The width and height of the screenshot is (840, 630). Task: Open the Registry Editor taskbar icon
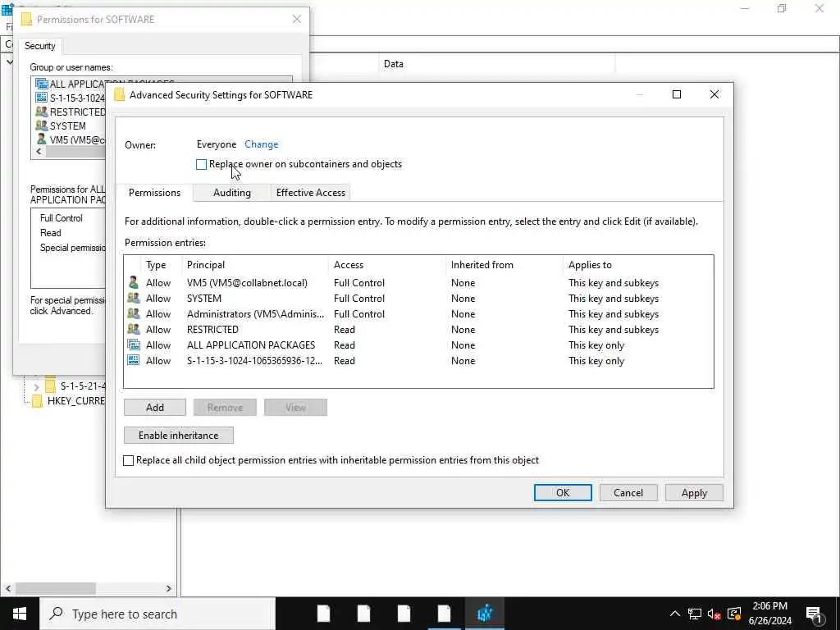point(484,614)
